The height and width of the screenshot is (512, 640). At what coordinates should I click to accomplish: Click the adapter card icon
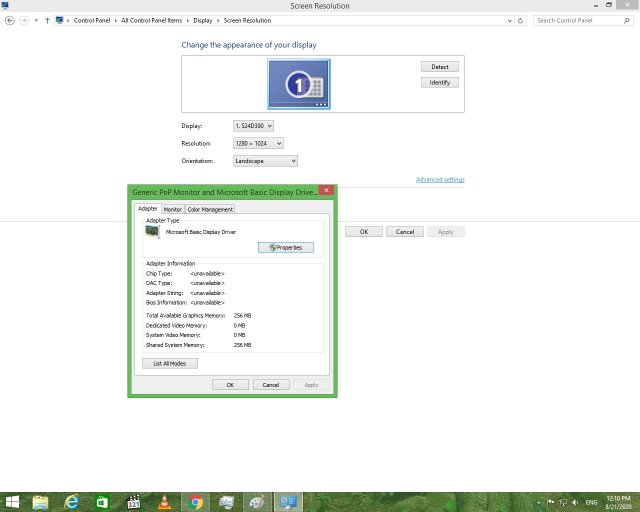(x=152, y=231)
